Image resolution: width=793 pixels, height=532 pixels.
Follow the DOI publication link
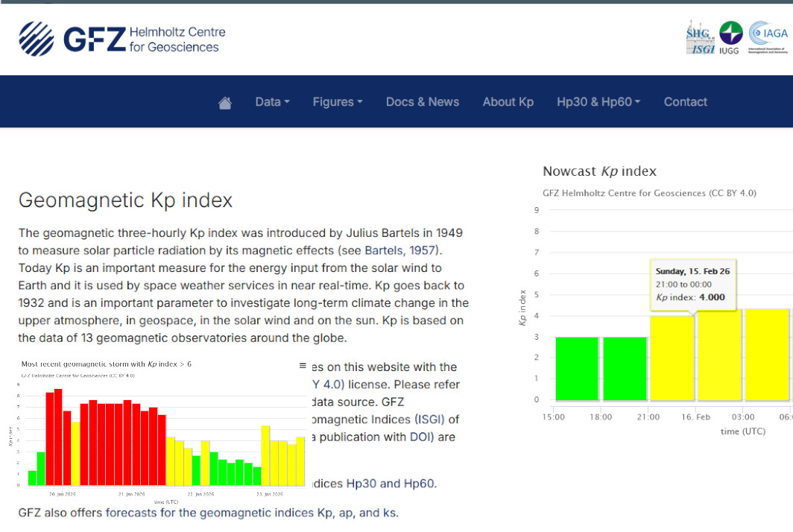point(420,437)
